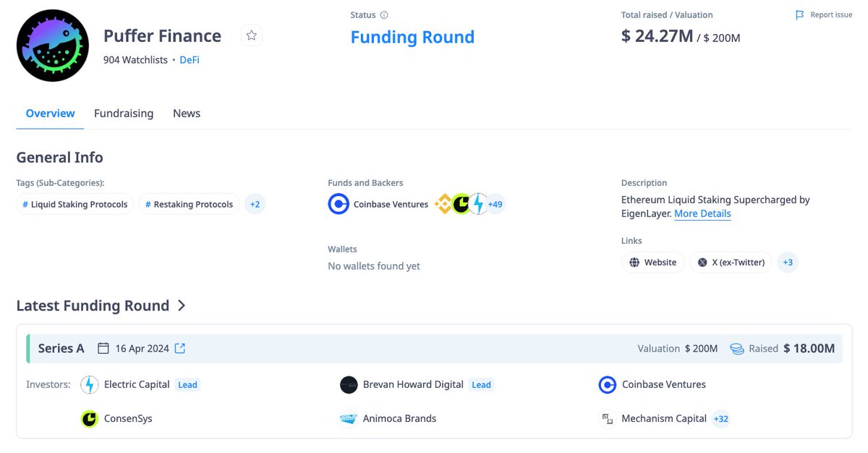The image size is (868, 453).
Task: Click the Binance logo in backers list
Action: [443, 204]
